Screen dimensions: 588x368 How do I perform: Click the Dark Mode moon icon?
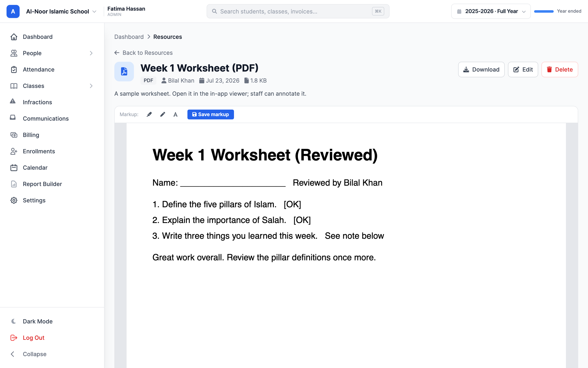click(14, 321)
